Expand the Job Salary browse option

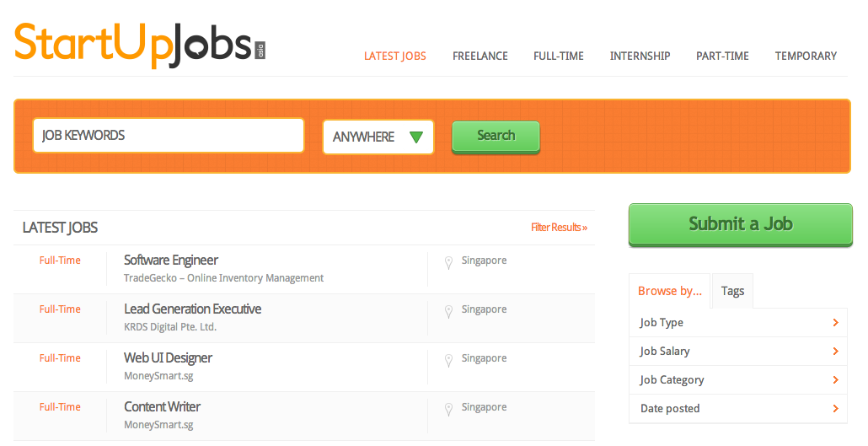(x=738, y=352)
